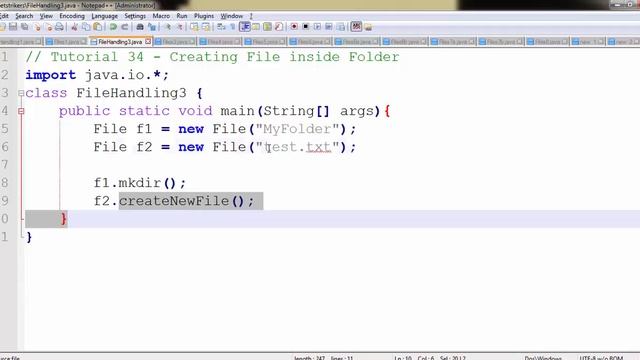Open the Function List toolbar icon
This screenshot has width=640, height=360.
coord(279,27)
